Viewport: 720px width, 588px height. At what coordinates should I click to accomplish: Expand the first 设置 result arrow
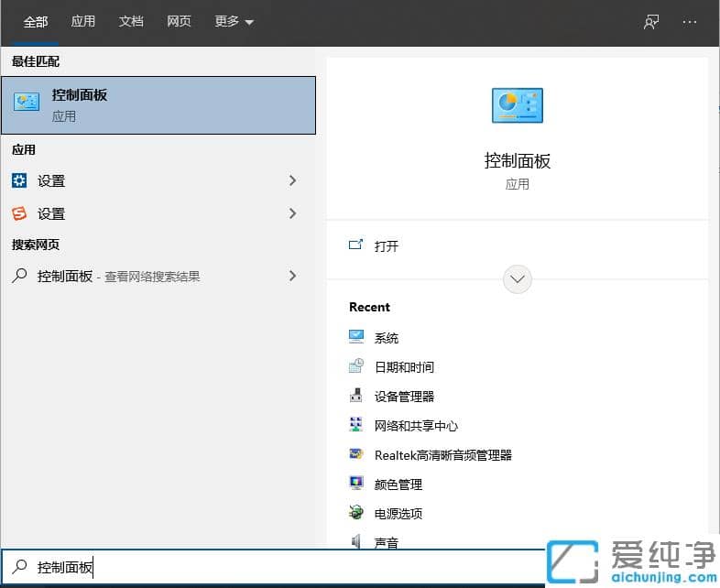coord(292,180)
